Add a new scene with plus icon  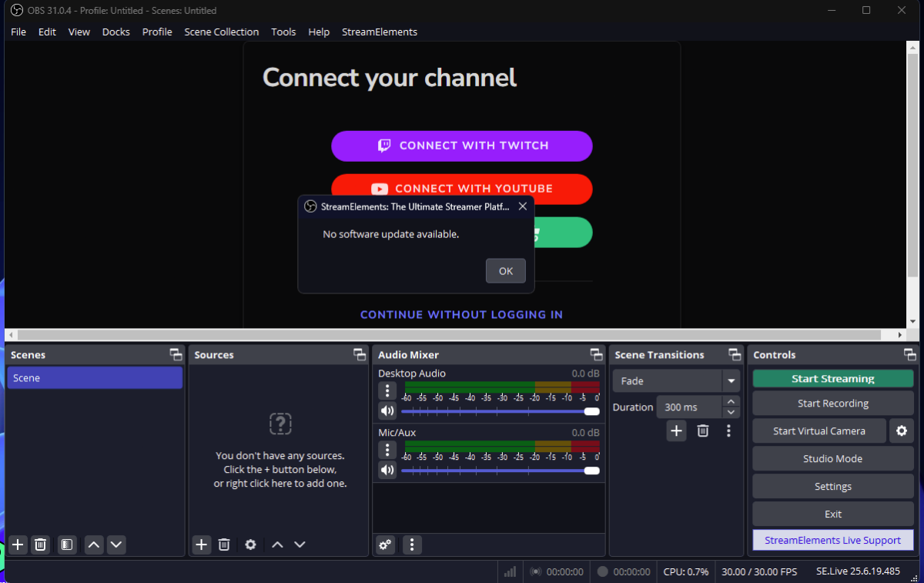[x=18, y=544]
